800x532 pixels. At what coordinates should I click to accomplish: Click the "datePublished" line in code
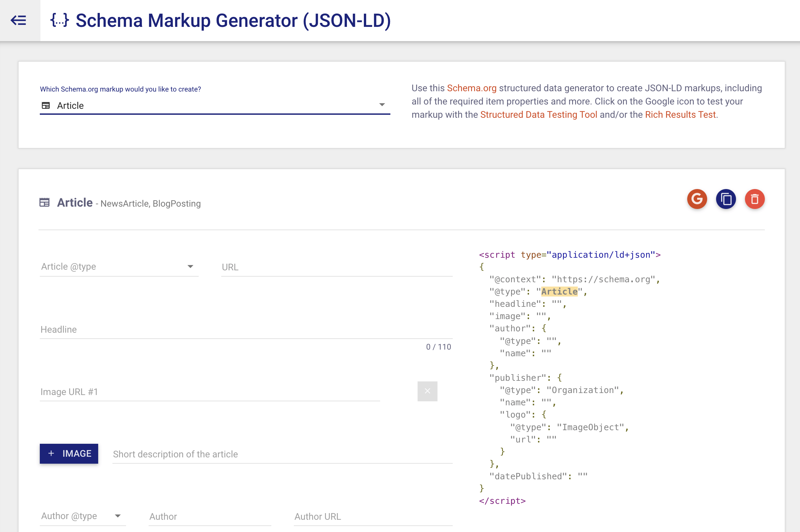tap(538, 476)
